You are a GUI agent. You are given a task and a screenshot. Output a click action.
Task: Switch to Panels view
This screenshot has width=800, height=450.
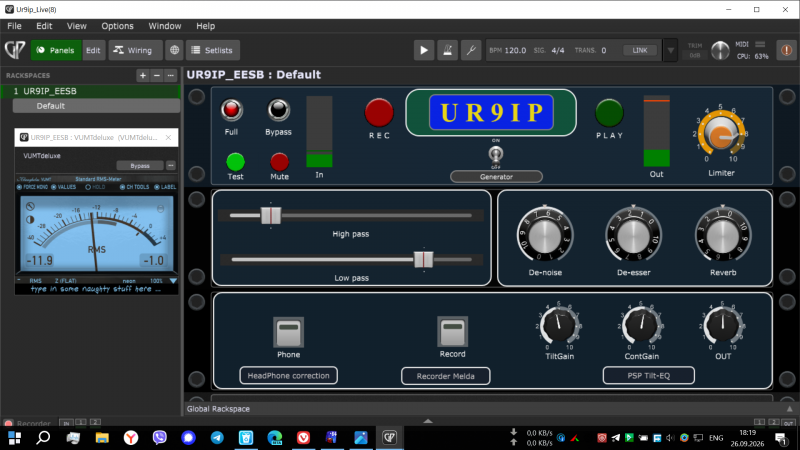(56, 50)
